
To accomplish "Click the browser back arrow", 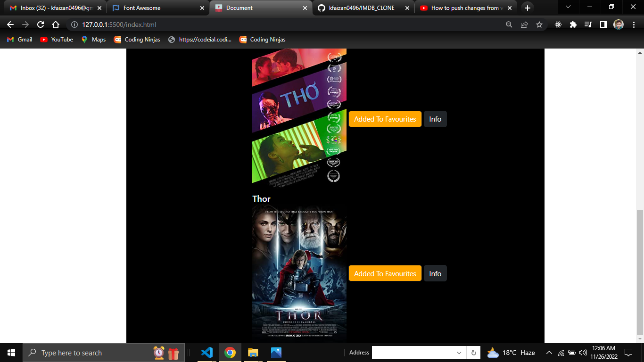I will coord(10,25).
